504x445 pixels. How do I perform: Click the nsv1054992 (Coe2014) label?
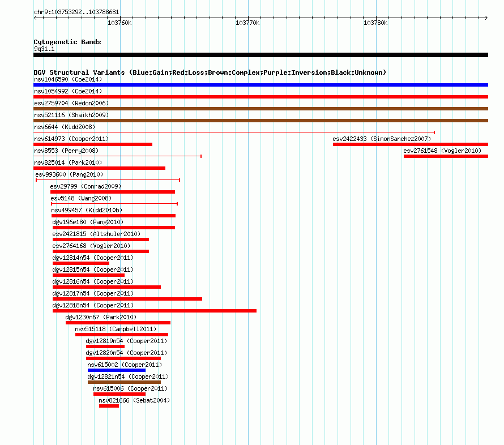click(68, 91)
